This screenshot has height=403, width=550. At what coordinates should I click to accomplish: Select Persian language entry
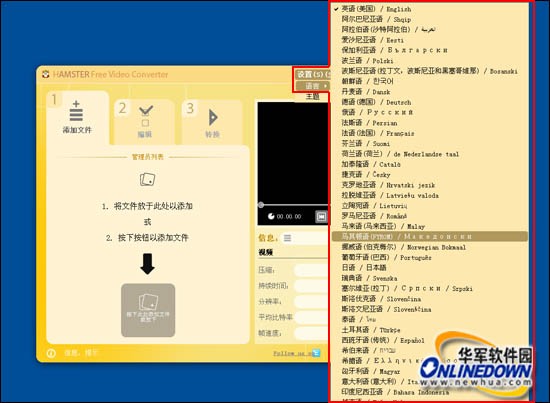point(430,123)
